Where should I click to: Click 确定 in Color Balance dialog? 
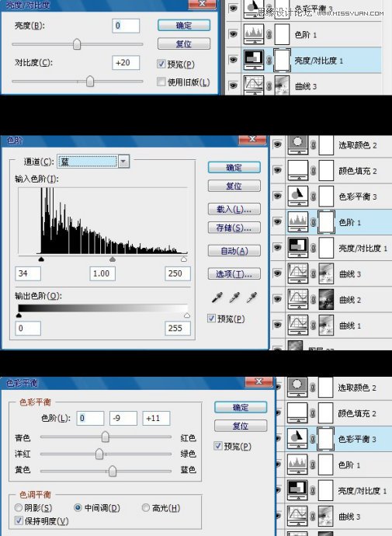click(x=241, y=407)
